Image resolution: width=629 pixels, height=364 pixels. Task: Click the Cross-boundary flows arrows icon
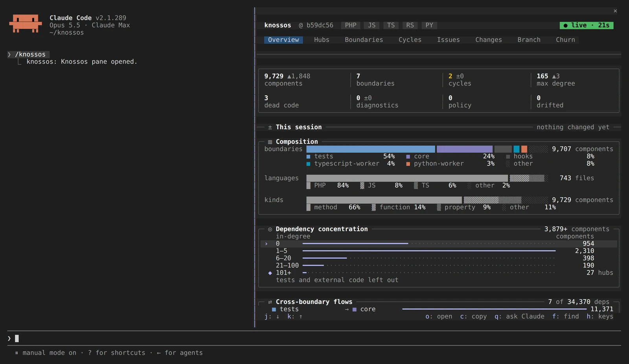270,302
